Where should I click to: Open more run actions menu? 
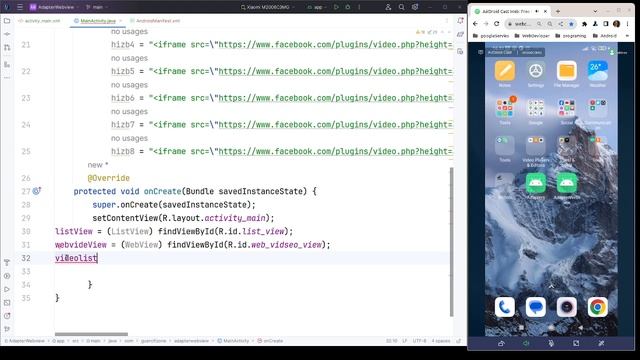(359, 7)
